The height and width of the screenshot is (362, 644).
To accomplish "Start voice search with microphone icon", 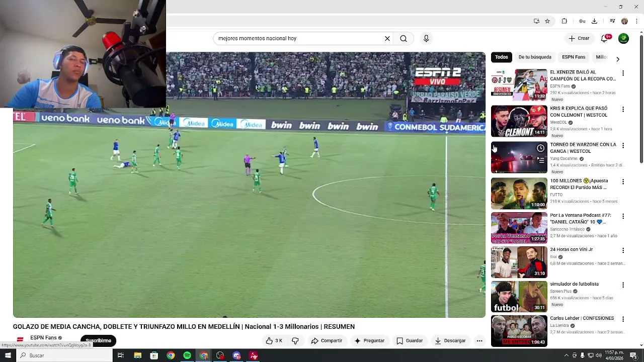I will [426, 38].
